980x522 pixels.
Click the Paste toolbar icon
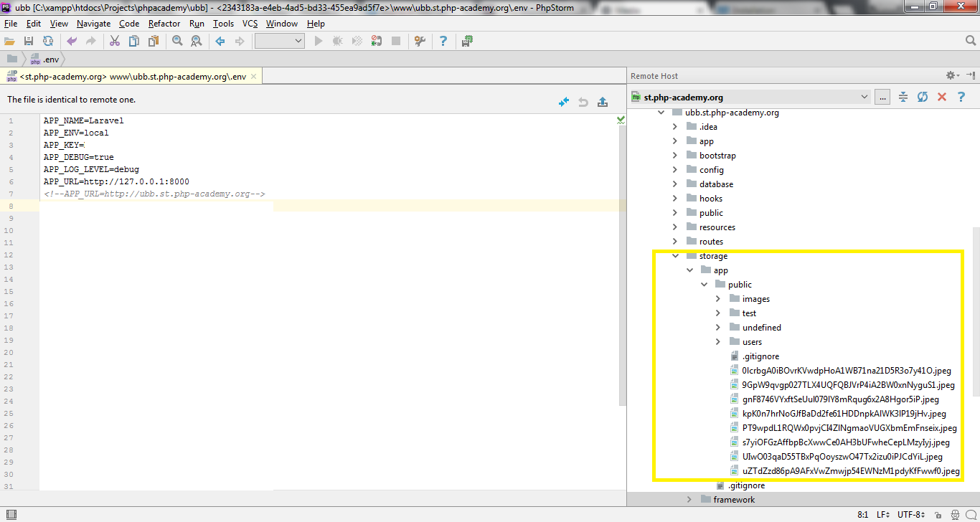tap(153, 42)
